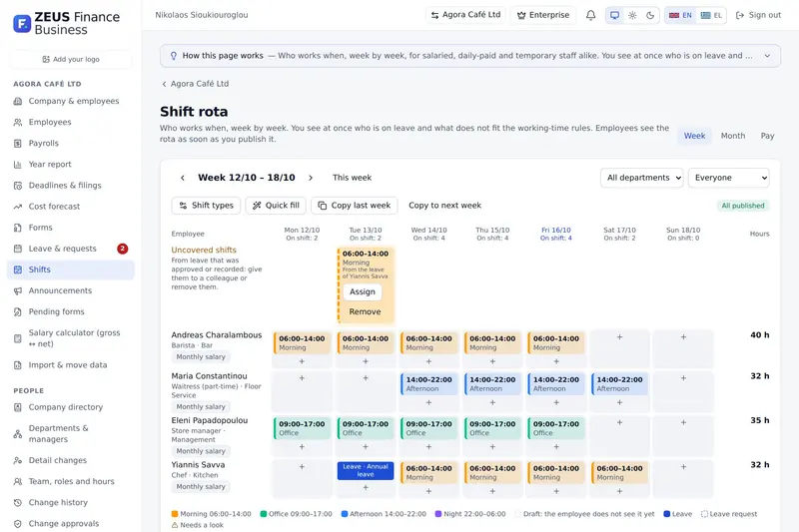Switch language to EN English
This screenshot has width=799, height=532.
pyautogui.click(x=680, y=15)
